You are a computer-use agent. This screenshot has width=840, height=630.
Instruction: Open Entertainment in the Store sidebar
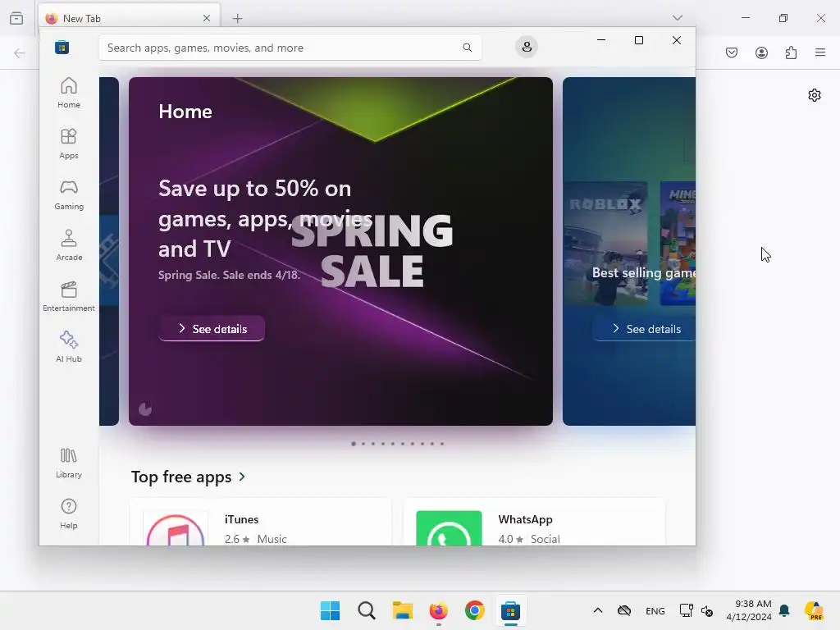(x=69, y=296)
